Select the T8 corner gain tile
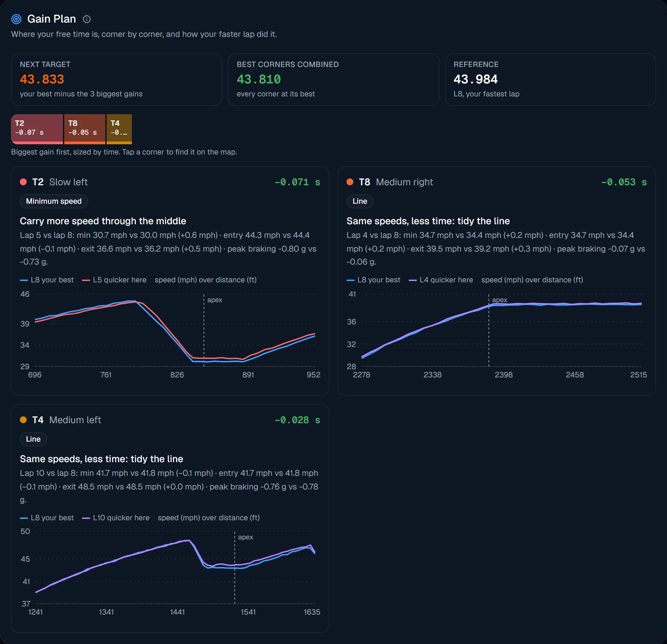The height and width of the screenshot is (644, 667). click(84, 129)
